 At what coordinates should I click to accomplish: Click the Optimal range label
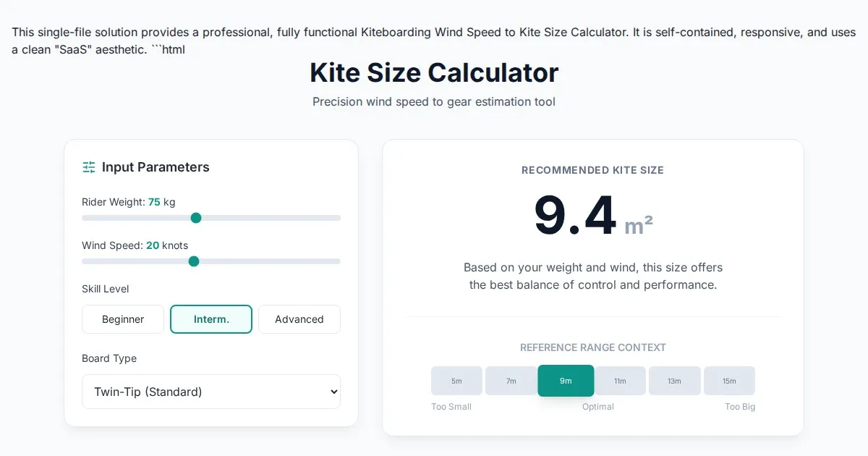598,407
